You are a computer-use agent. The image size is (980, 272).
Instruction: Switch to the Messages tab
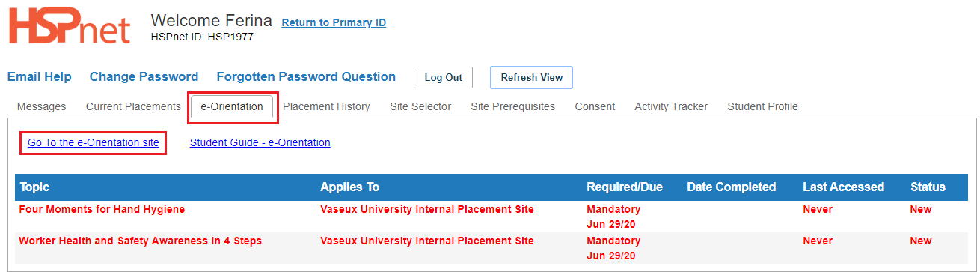(x=41, y=106)
